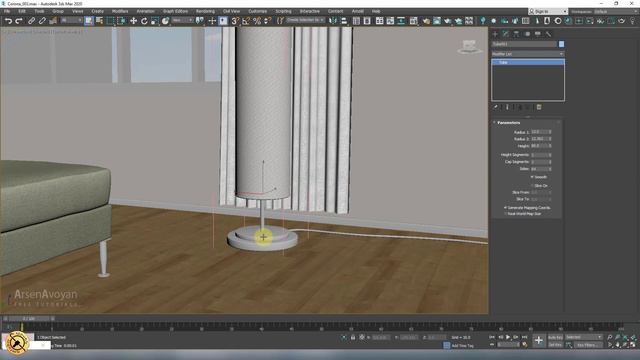The height and width of the screenshot is (360, 640).
Task: Choose the Select and Scale tool
Action: pyautogui.click(x=155, y=20)
